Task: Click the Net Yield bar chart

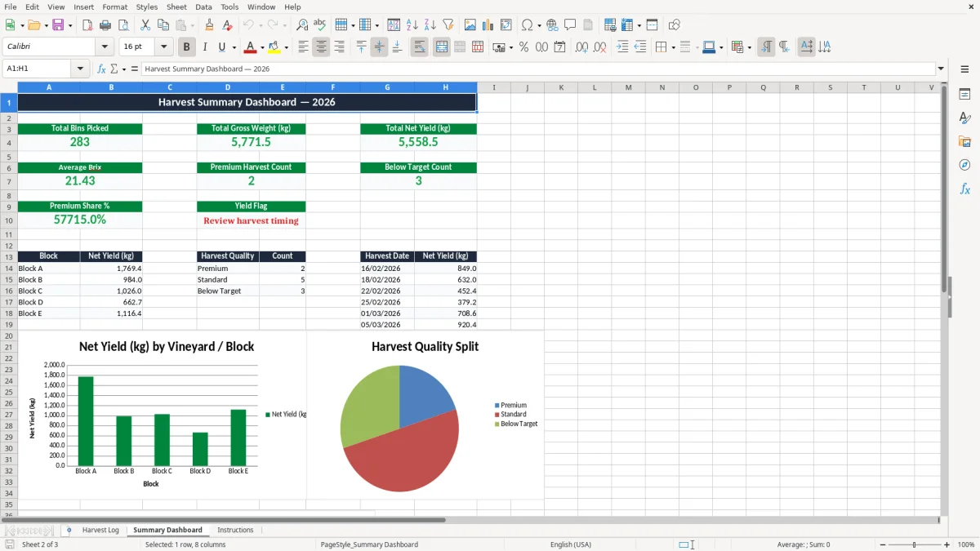Action: click(x=162, y=415)
